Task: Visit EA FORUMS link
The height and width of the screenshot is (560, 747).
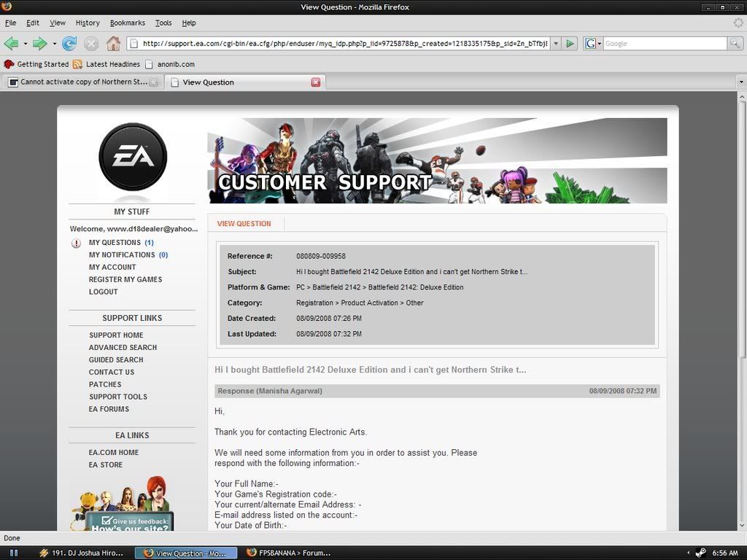Action: 109,410
